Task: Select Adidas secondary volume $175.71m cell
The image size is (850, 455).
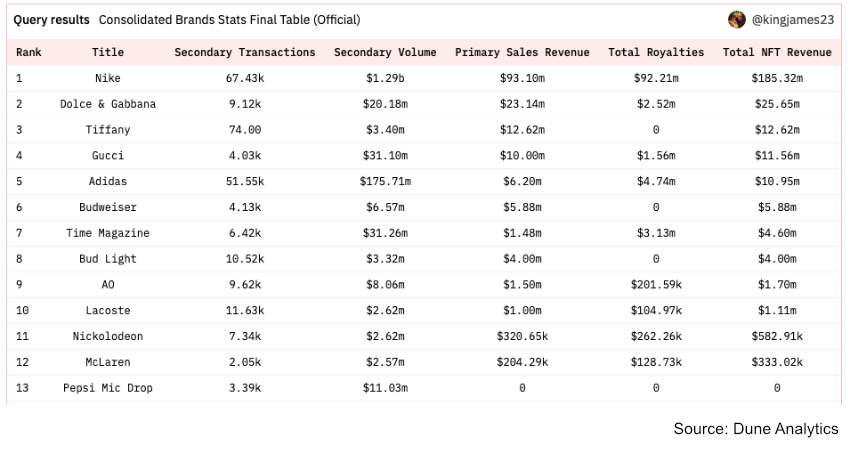Action: [384, 181]
